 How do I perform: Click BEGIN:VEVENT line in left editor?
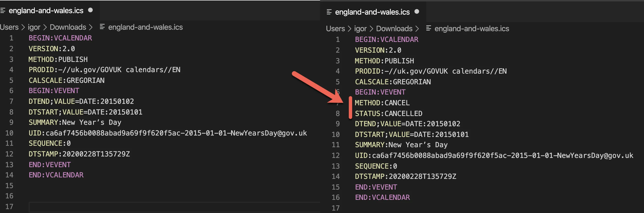point(54,91)
